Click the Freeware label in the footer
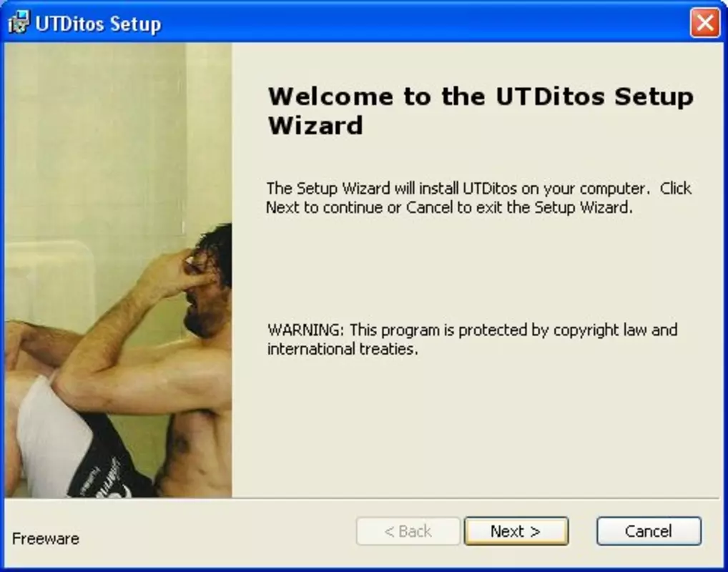 click(x=46, y=538)
